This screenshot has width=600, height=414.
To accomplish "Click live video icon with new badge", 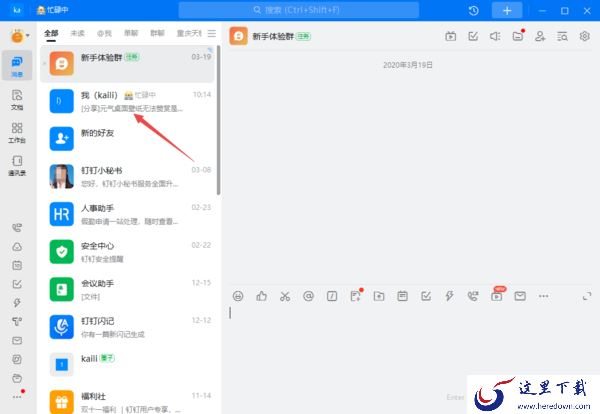I will coord(497,295).
